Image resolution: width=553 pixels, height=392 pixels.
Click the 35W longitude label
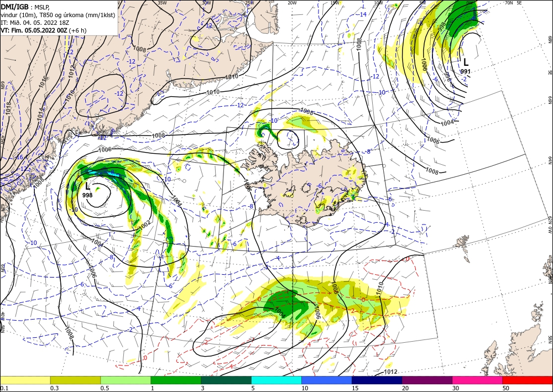pyautogui.click(x=162, y=3)
